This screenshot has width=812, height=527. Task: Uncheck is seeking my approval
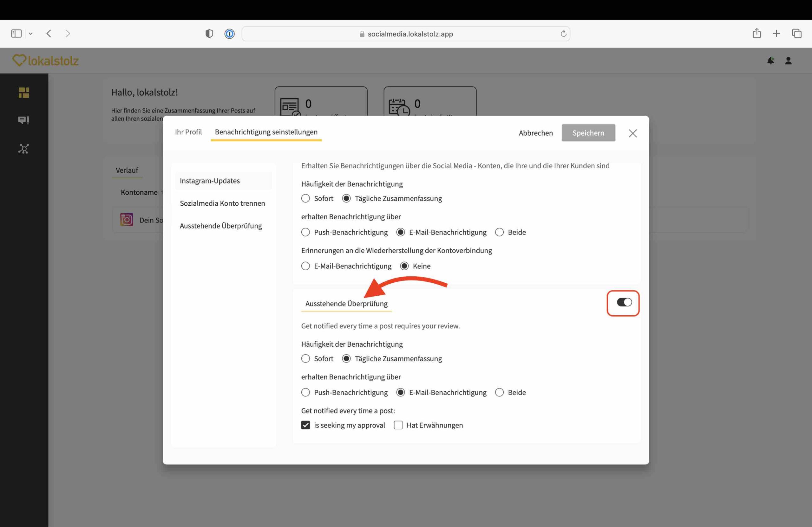305,425
